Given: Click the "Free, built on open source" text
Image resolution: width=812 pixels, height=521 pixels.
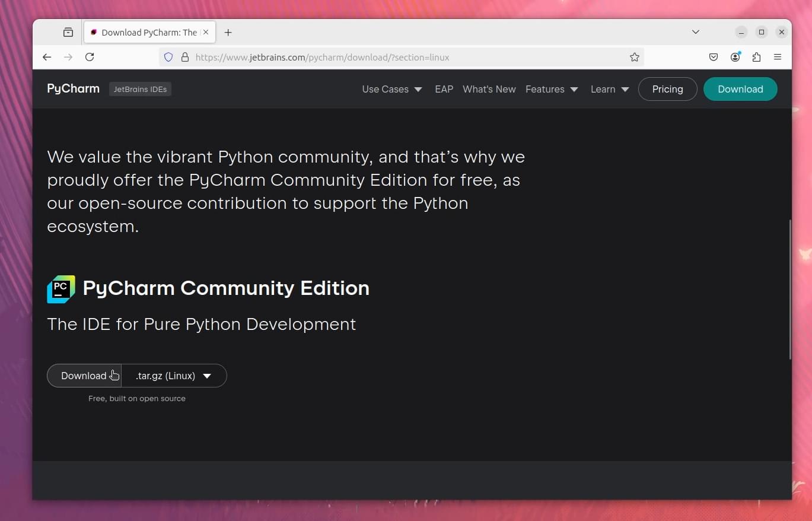Looking at the screenshot, I should (137, 398).
